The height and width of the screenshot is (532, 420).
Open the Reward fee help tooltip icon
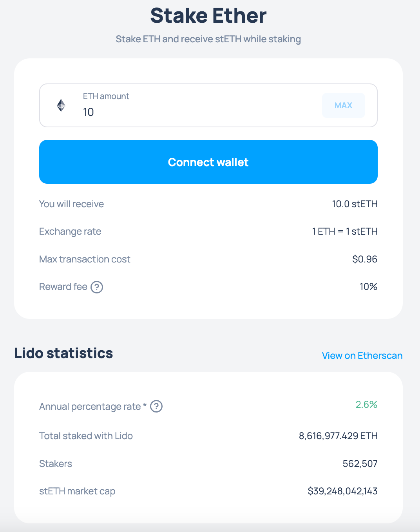tap(97, 287)
